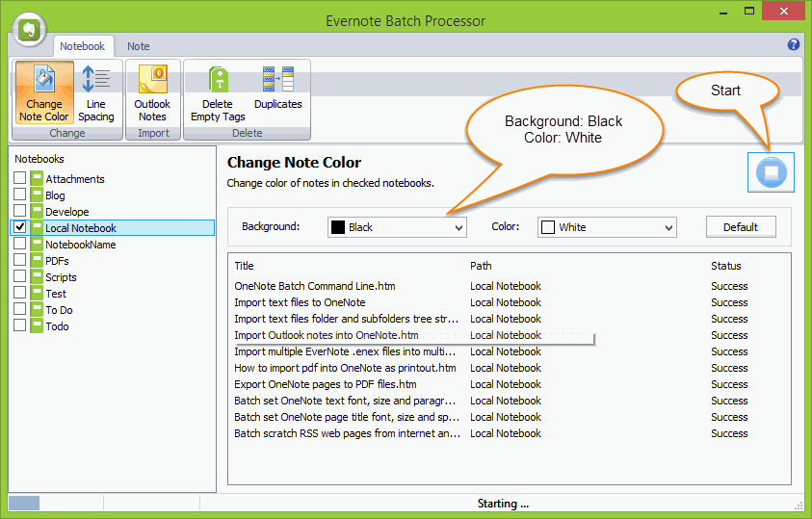The image size is (812, 519).
Task: Uncheck the Local Notebook checkbox
Action: click(19, 227)
